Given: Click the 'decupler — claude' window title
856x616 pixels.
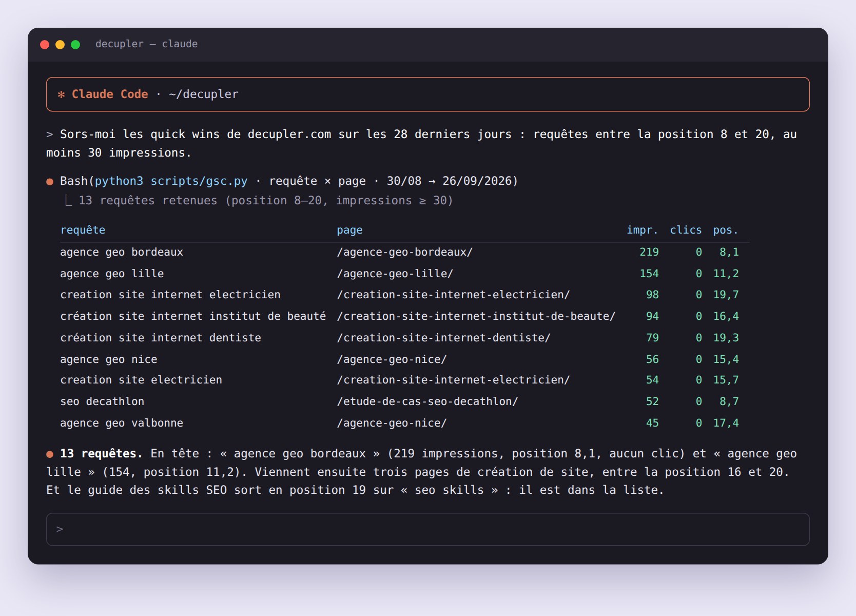Looking at the screenshot, I should (146, 44).
